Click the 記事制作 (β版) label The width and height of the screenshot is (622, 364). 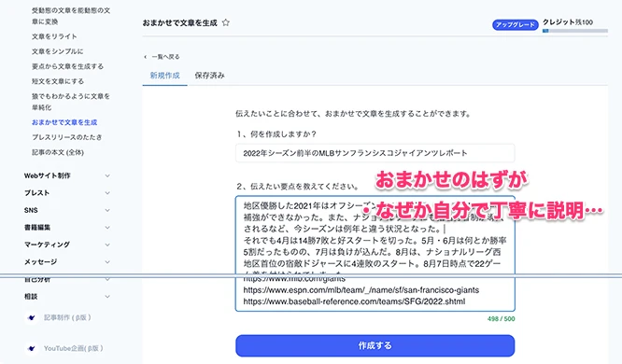(x=67, y=317)
